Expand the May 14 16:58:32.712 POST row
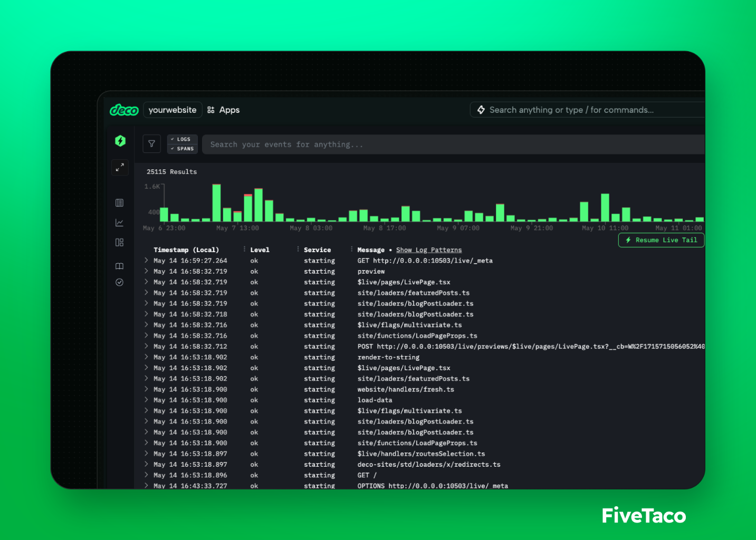Image resolution: width=756 pixels, height=540 pixels. click(x=146, y=346)
